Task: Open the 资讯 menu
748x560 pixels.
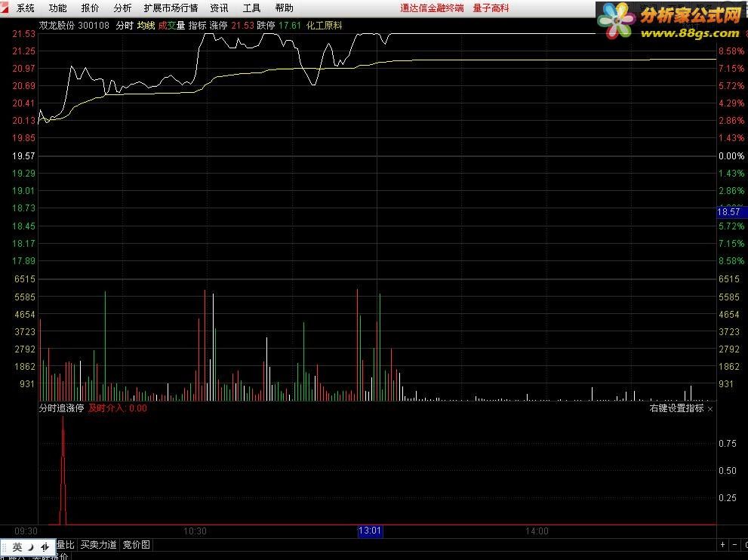Action: point(219,8)
